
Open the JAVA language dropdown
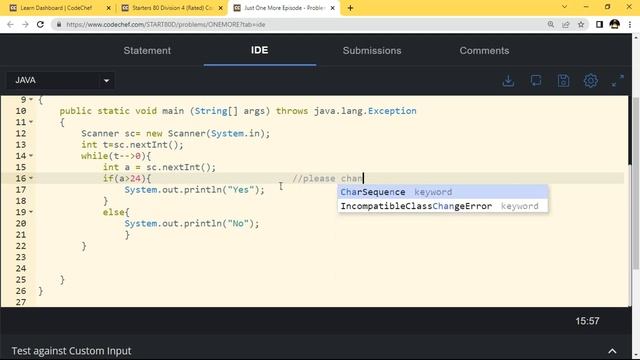[60, 80]
